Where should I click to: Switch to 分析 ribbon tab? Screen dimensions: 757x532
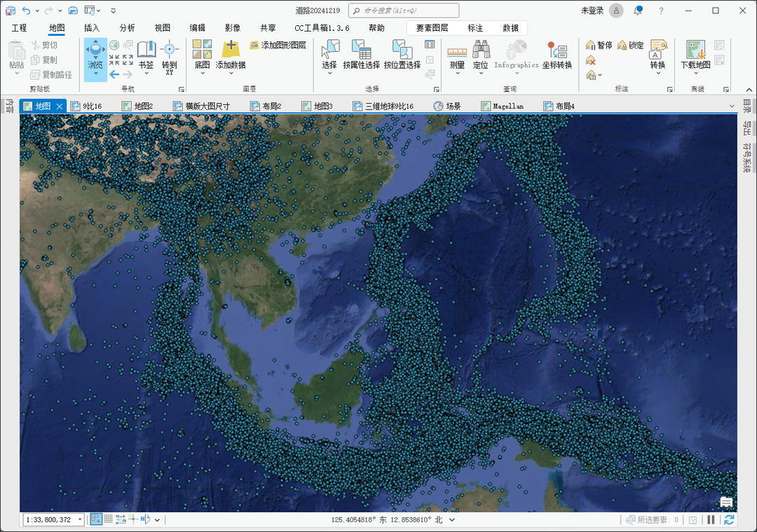pos(127,28)
